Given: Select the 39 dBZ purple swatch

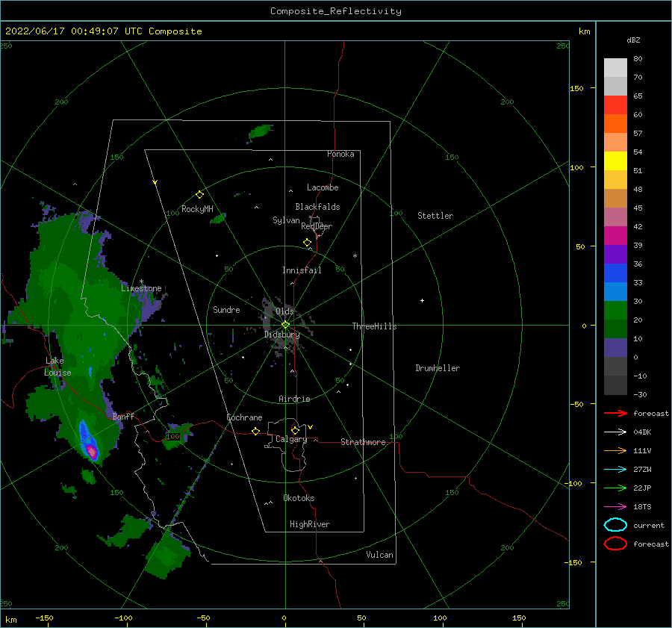Looking at the screenshot, I should (615, 254).
